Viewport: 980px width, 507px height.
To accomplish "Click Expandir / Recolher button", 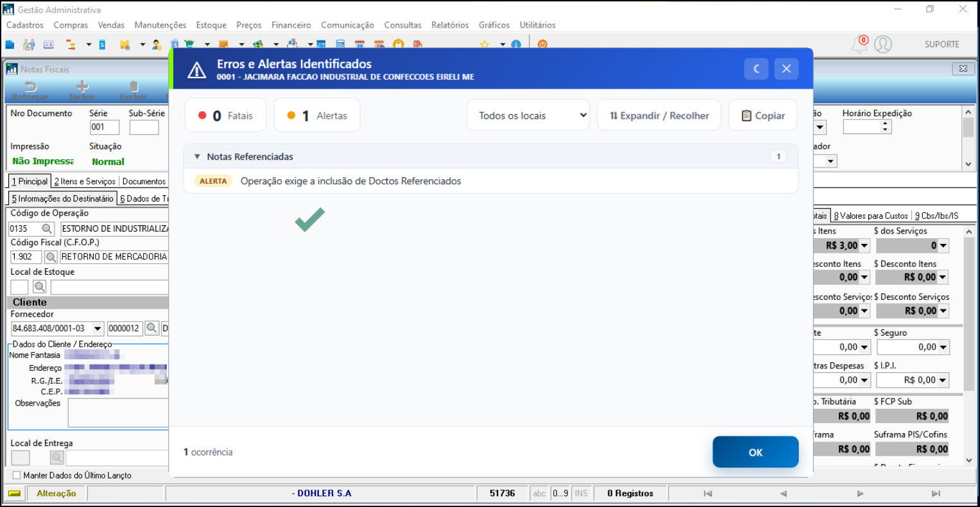I will (x=659, y=116).
